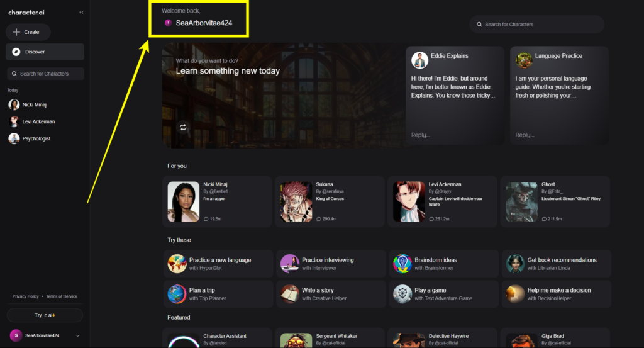Screen dimensions: 644x348
Task: Open Nicki Minaj For you card thumbnail
Action: pos(183,202)
